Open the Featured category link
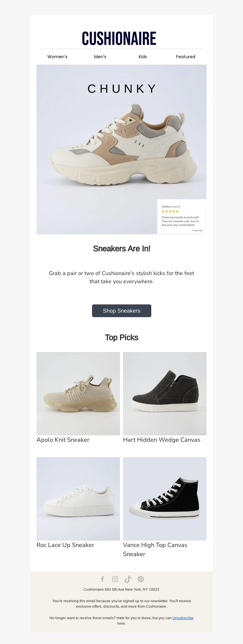 [x=186, y=57]
